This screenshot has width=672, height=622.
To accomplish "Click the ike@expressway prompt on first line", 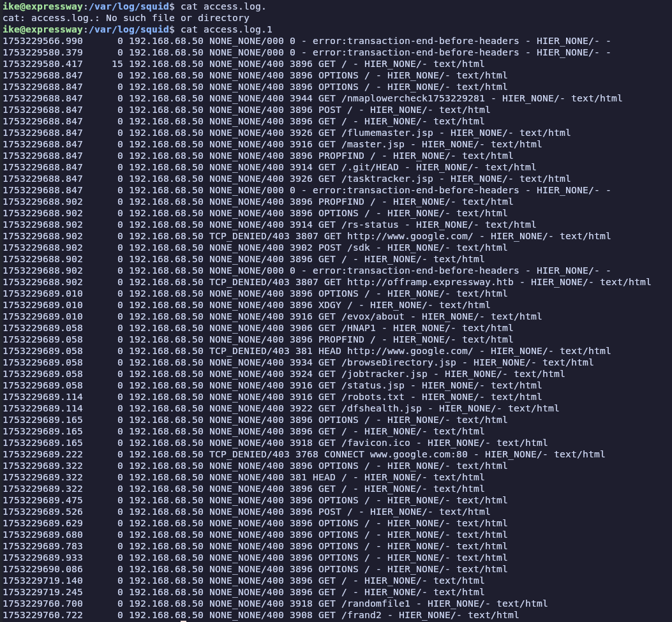I will tap(43, 7).
